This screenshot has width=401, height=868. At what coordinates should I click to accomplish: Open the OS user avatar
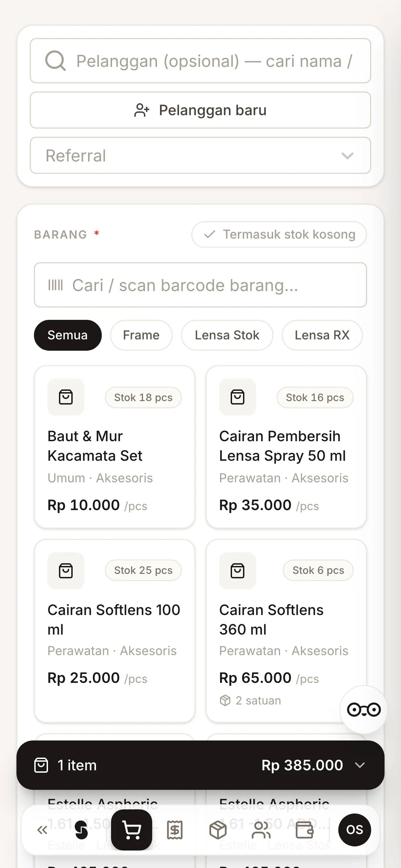click(x=354, y=830)
